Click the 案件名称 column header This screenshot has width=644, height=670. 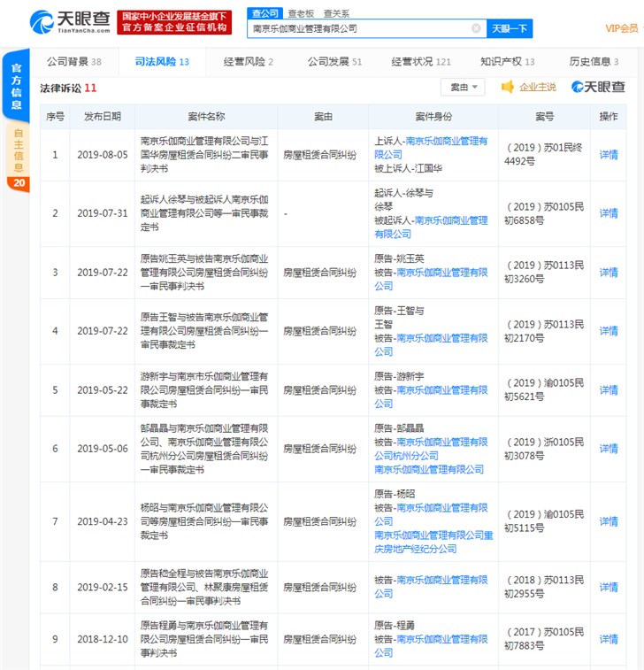pos(206,117)
